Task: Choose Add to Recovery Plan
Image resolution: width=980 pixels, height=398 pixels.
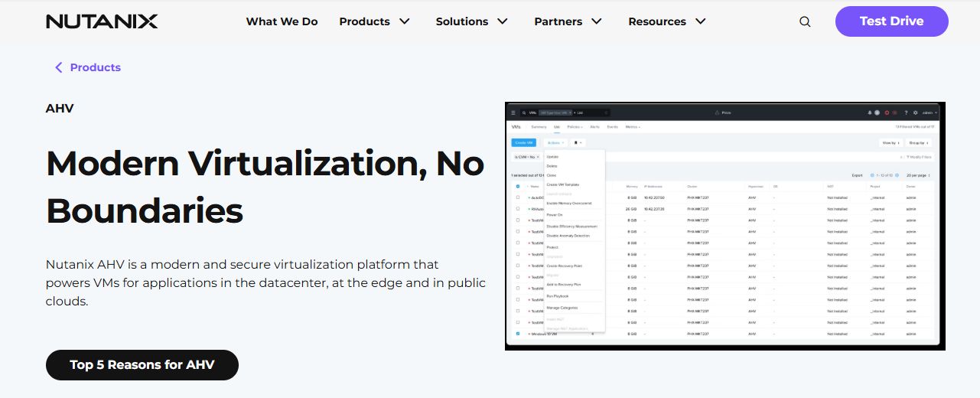Action: click(564, 284)
